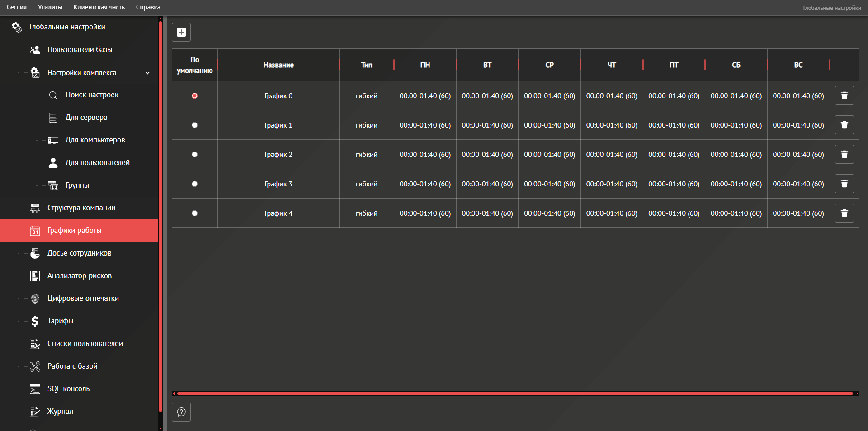
Task: Open Поиск настроек search item
Action: [x=92, y=95]
